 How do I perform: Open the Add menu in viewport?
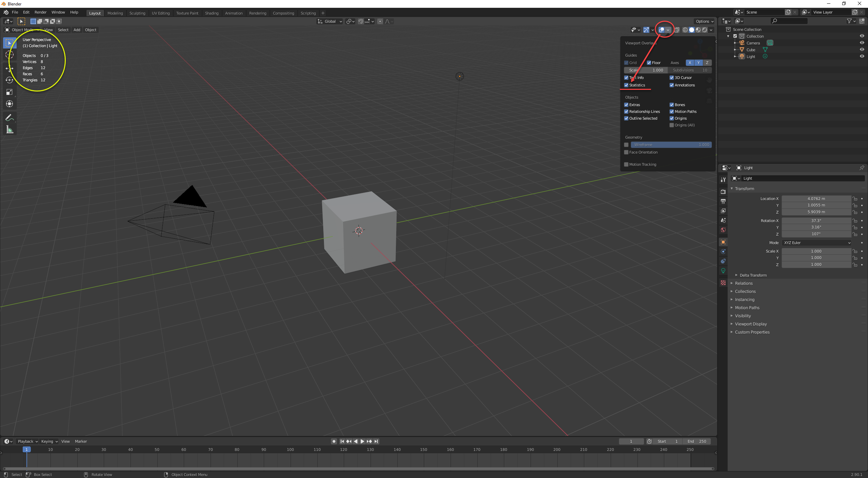[x=77, y=30]
